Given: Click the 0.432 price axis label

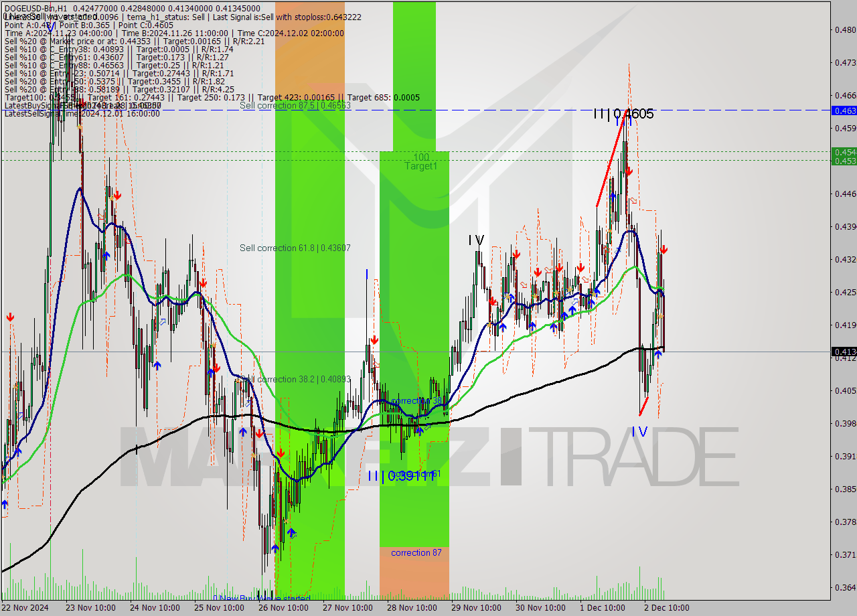Looking at the screenshot, I should pyautogui.click(x=845, y=259).
